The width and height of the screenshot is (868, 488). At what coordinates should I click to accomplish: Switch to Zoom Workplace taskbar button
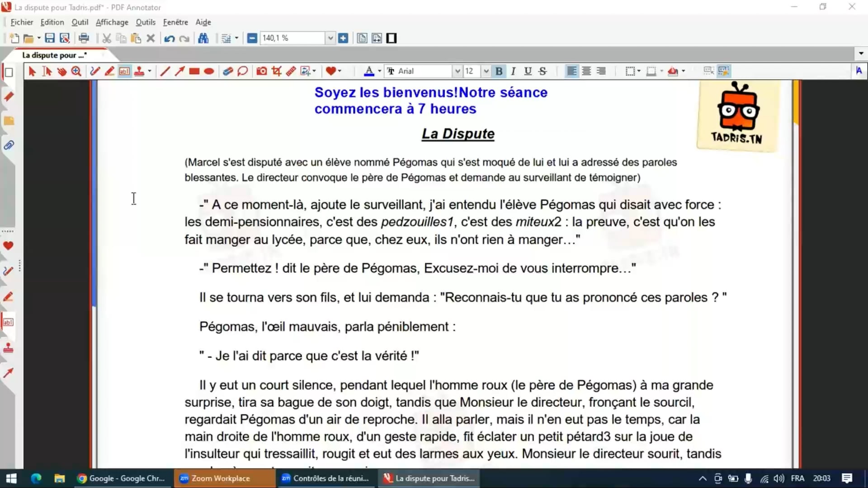pyautogui.click(x=220, y=478)
